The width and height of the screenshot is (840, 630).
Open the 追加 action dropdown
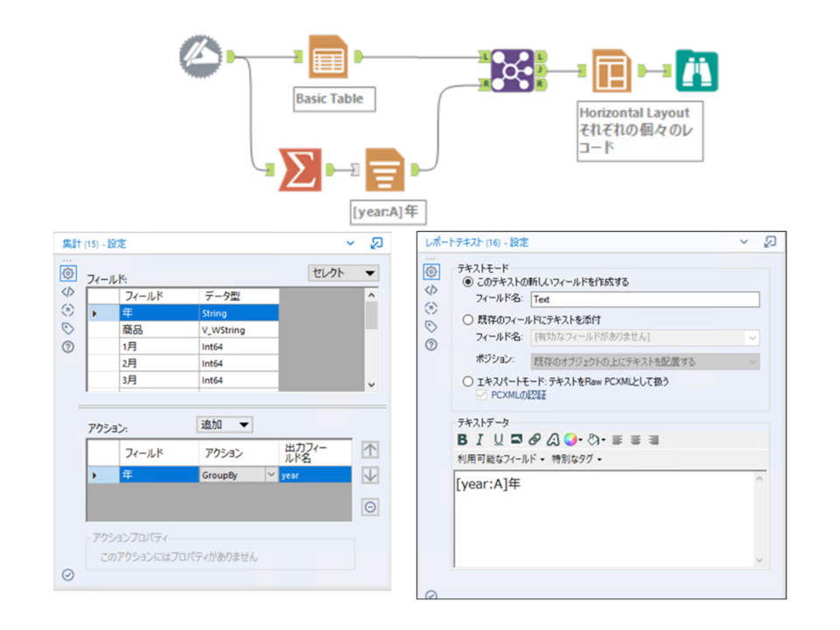click(225, 424)
